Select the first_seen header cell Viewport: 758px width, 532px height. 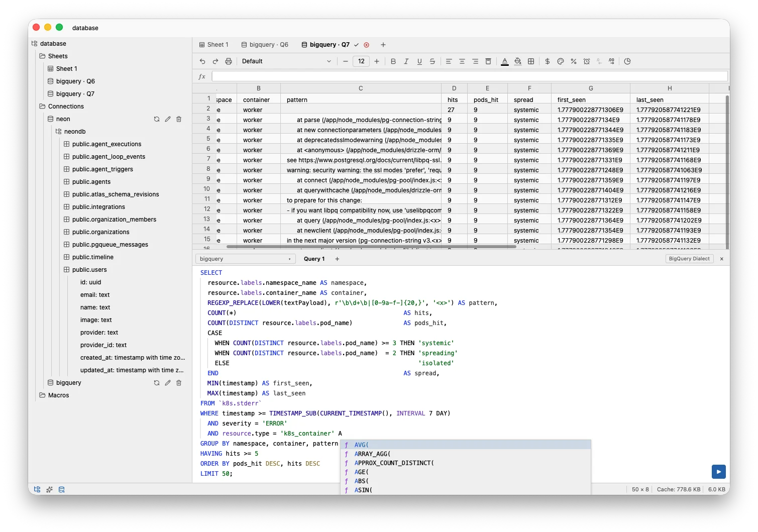point(591,99)
